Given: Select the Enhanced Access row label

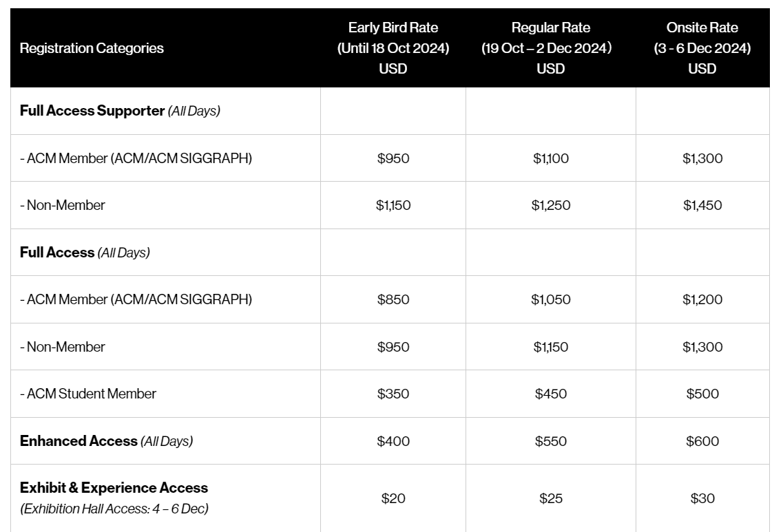Looking at the screenshot, I should point(106,441).
